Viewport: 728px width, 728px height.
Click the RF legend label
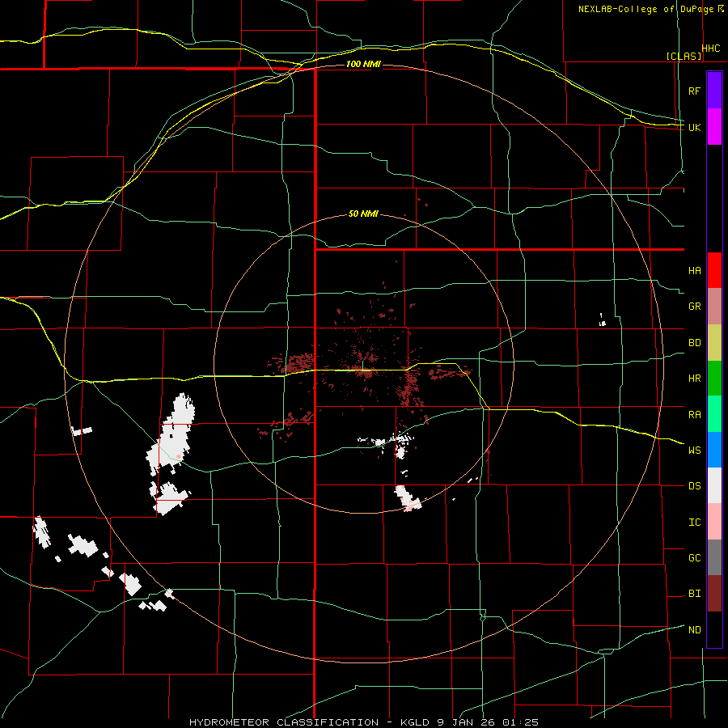pos(694,91)
